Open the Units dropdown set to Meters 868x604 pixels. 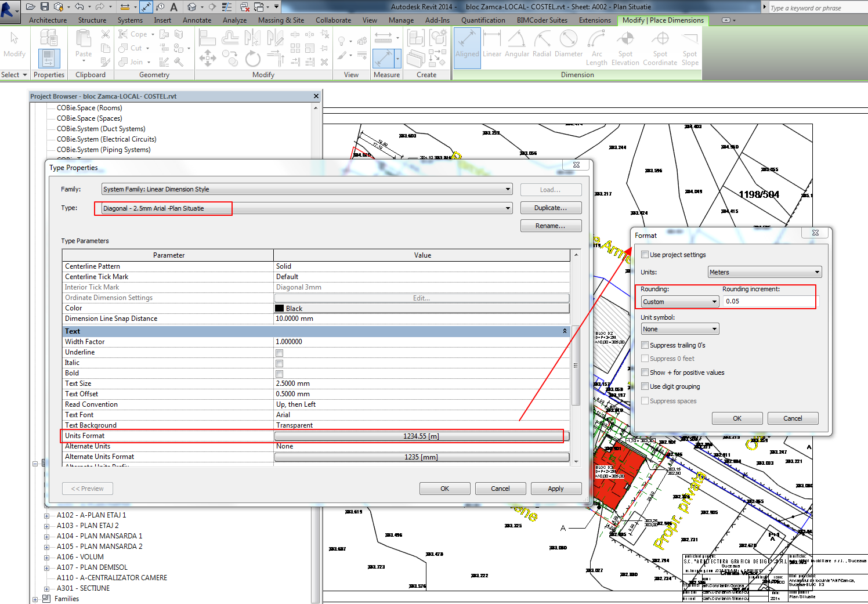pyautogui.click(x=765, y=272)
